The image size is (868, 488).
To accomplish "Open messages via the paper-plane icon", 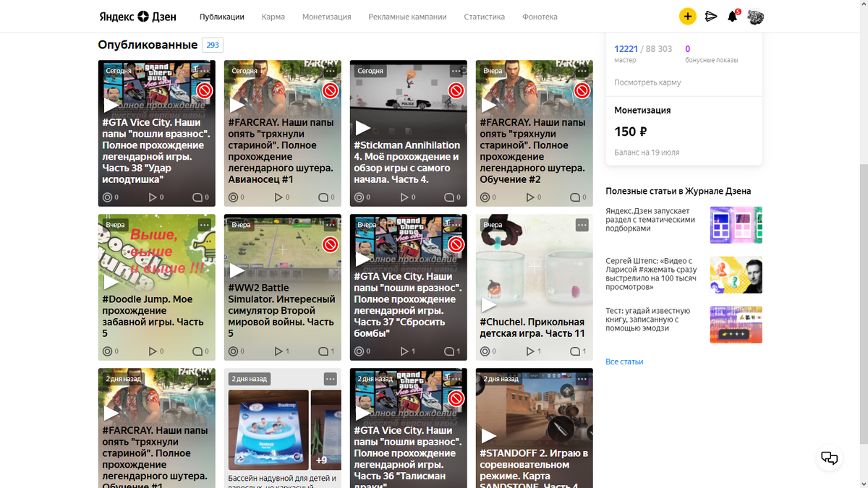I will [x=711, y=16].
